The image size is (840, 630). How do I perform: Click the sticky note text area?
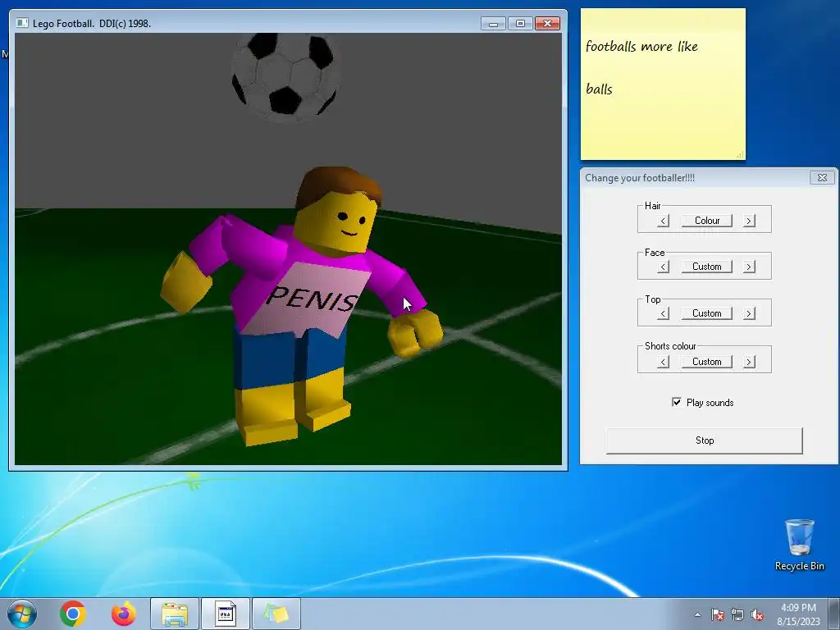point(663,84)
